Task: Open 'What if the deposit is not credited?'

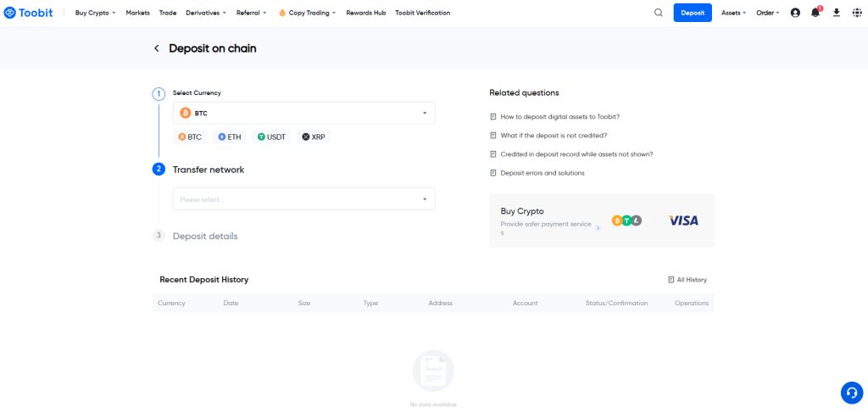Action: pyautogui.click(x=554, y=135)
